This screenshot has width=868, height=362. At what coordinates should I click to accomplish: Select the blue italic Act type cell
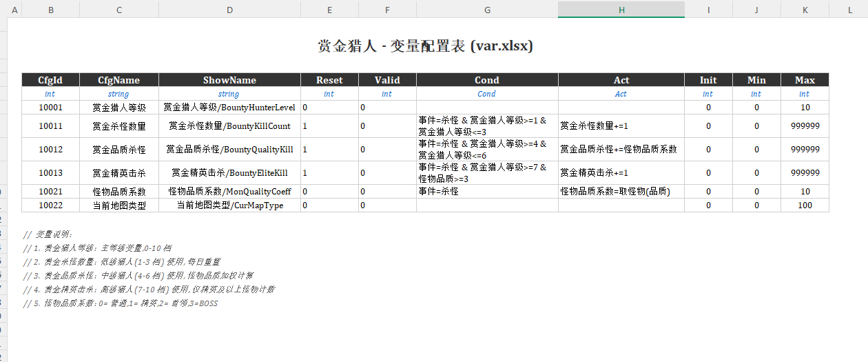(x=621, y=94)
